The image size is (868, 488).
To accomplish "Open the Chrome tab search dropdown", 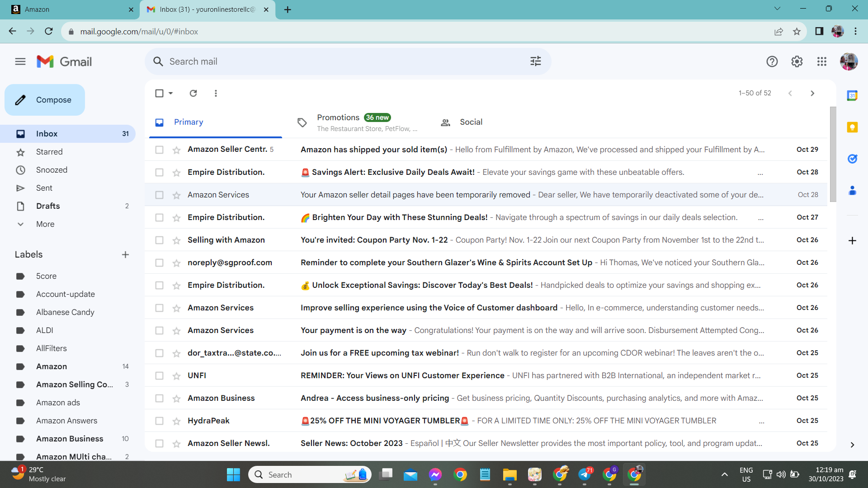I will 777,9.
